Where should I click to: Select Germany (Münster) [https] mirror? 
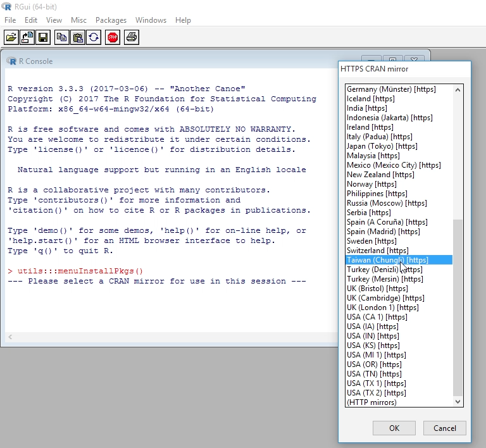pos(399,89)
